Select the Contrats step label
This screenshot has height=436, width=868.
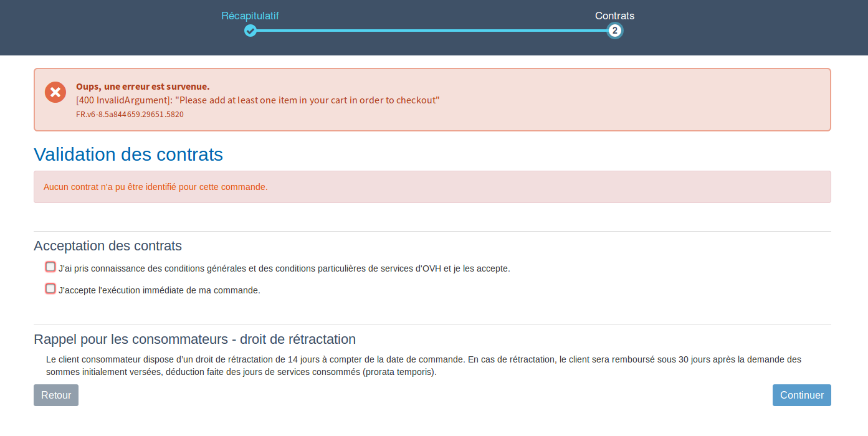click(614, 16)
